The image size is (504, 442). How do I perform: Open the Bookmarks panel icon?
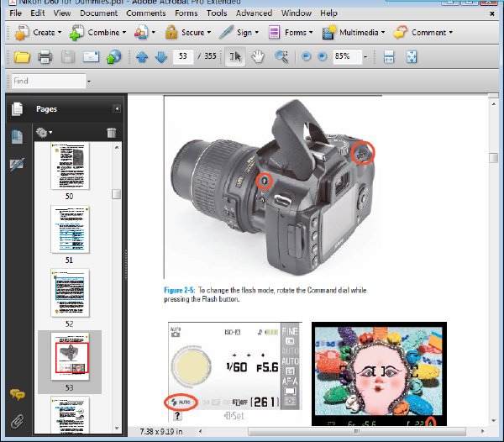(x=17, y=137)
